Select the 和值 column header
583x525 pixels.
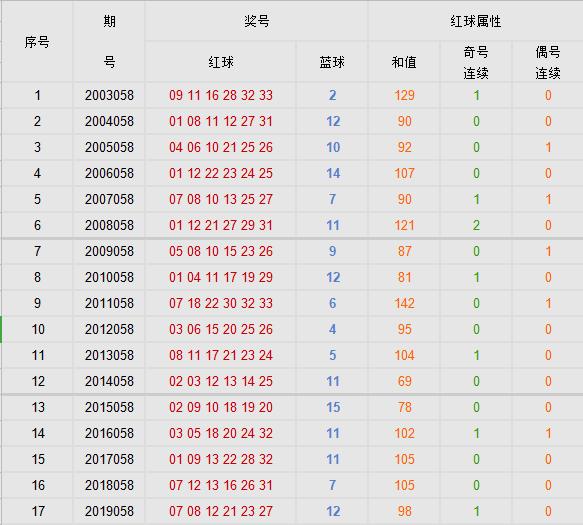pyautogui.click(x=404, y=62)
